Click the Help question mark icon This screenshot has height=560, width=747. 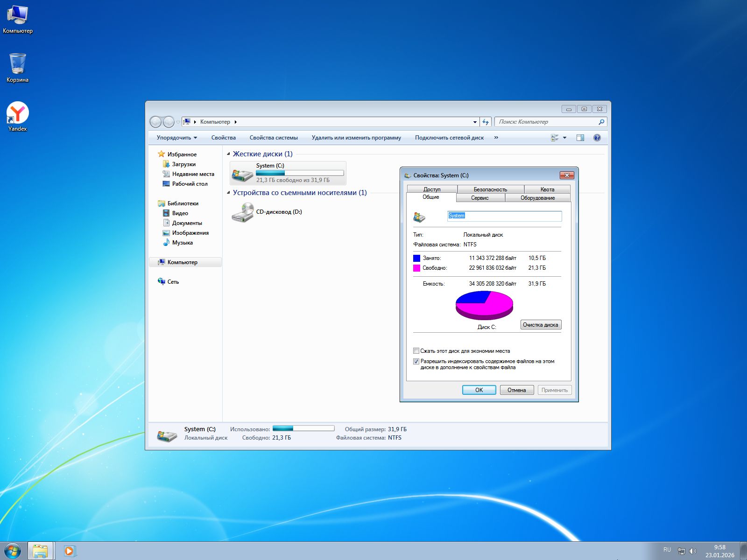point(596,137)
